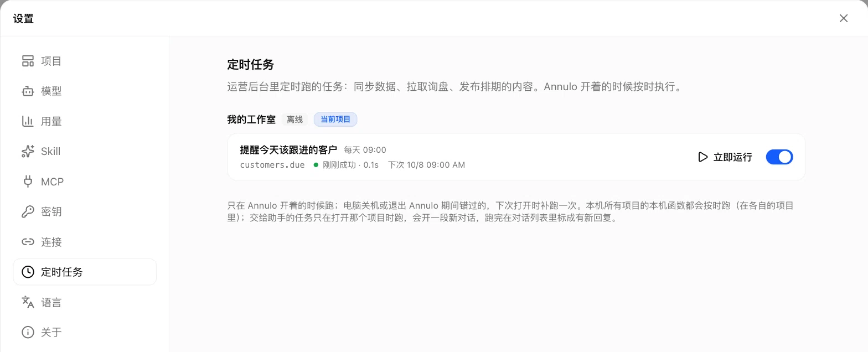Close the 设置 dialog with X

(x=844, y=18)
